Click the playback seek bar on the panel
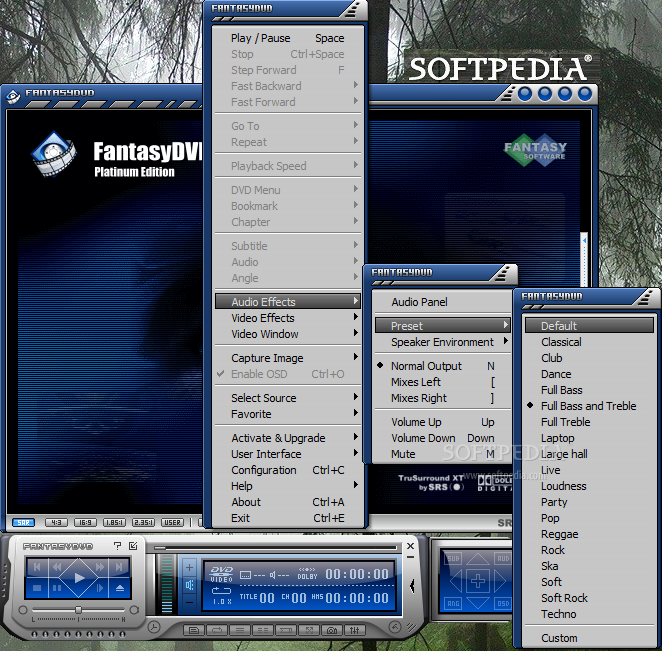 276,548
